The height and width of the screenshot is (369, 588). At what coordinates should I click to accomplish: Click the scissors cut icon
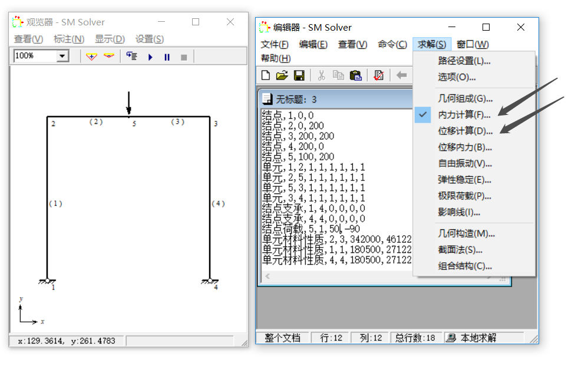pos(321,75)
